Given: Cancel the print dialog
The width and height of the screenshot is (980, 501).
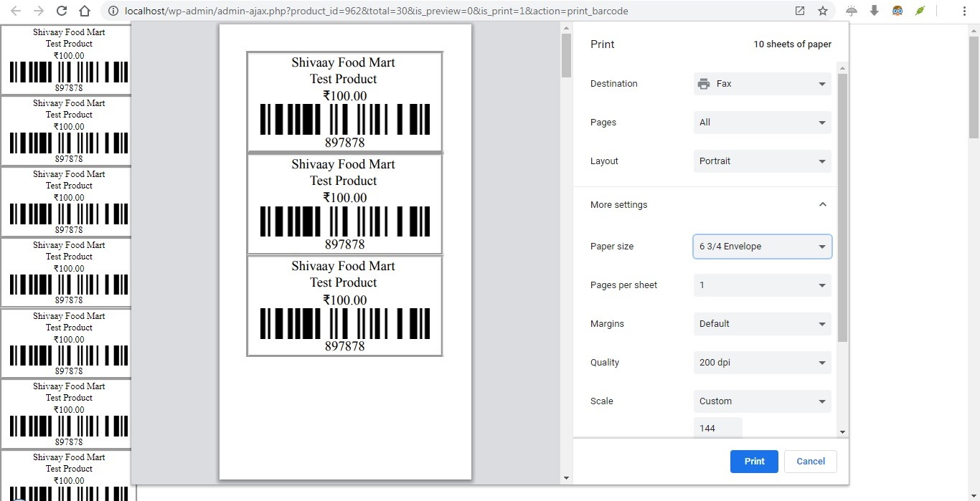Looking at the screenshot, I should point(810,462).
